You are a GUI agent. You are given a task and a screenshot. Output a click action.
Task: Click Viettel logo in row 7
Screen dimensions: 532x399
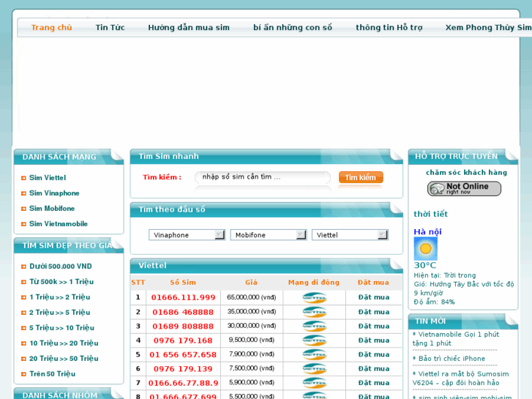click(x=315, y=383)
